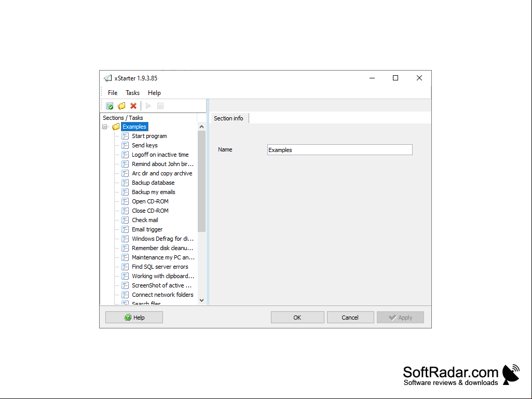Click the New Task toolbar icon

coord(110,106)
